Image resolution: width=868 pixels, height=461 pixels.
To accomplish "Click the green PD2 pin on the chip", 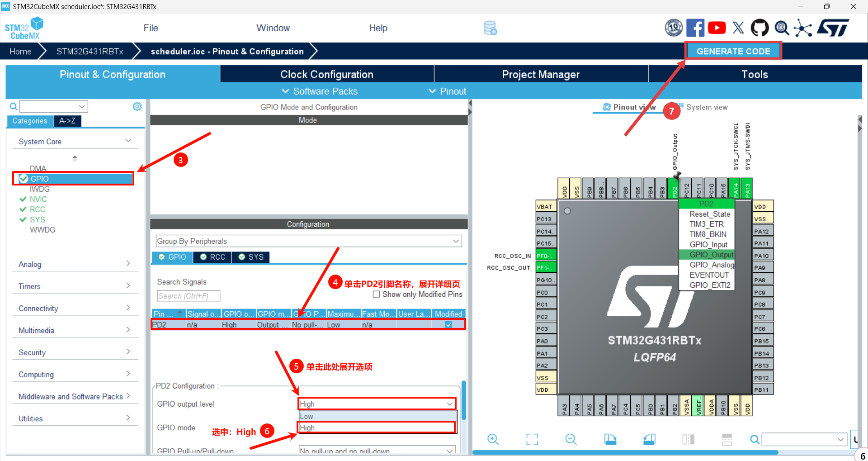I will click(x=674, y=189).
